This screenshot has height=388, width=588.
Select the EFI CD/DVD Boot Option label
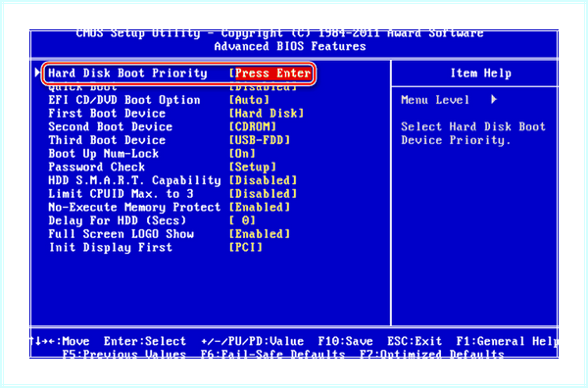click(124, 100)
